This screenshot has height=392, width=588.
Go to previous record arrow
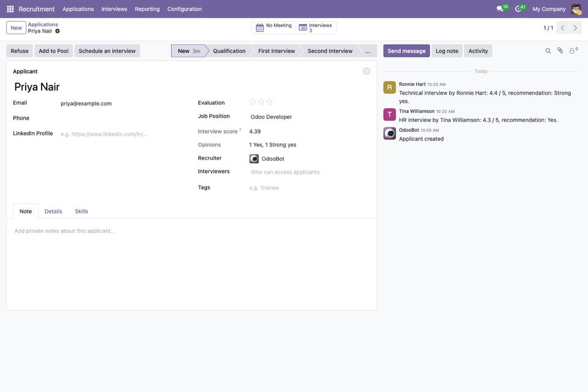pyautogui.click(x=562, y=28)
